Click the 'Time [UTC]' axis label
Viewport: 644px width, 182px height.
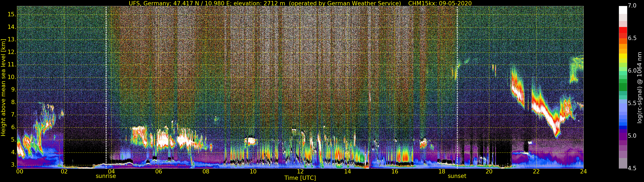point(300,178)
